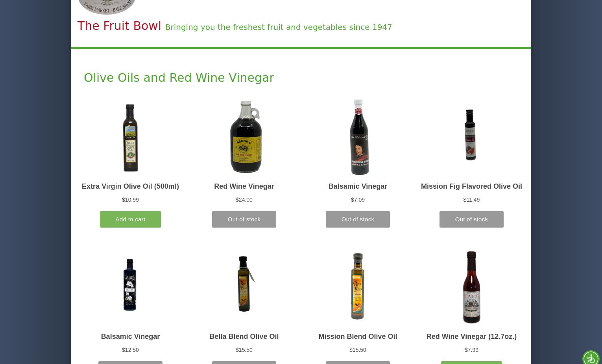Open the accessibility widget icon
Image resolution: width=602 pixels, height=364 pixels.
click(591, 357)
